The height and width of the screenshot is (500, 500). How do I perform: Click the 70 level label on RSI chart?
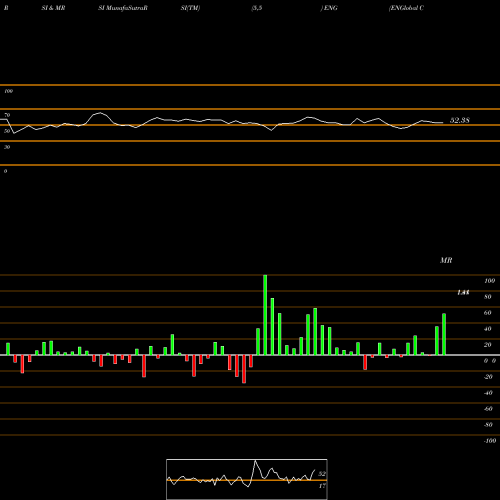coord(7,115)
